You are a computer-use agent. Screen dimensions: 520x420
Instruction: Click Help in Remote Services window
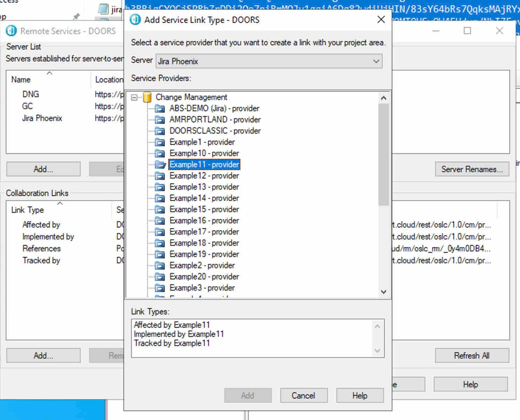[x=471, y=384]
